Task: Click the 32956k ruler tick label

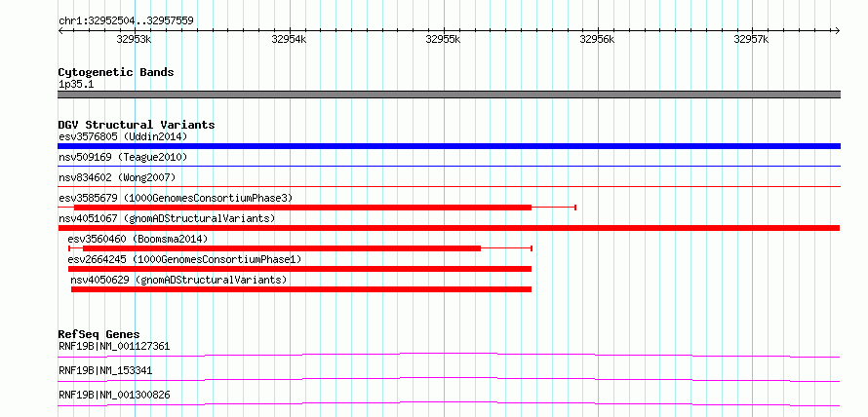Action: (597, 39)
